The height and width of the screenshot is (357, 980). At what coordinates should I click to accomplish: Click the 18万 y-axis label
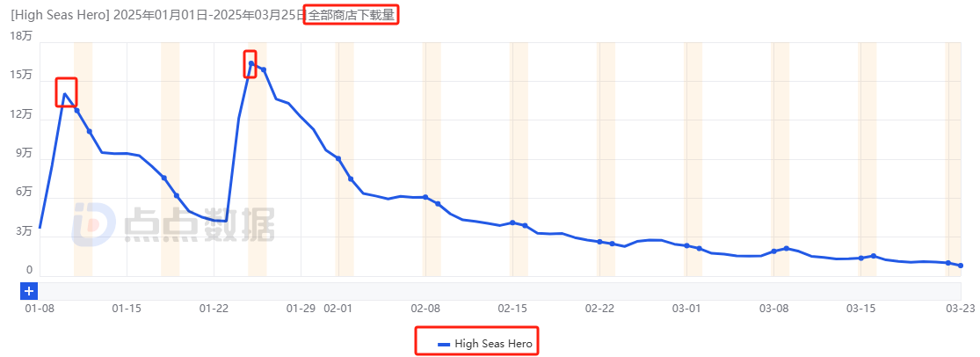click(21, 36)
